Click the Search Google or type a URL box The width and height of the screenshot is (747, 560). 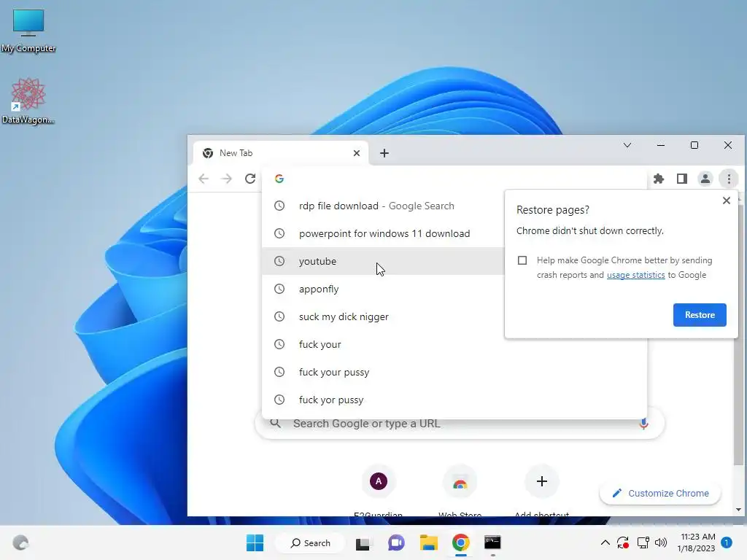[x=460, y=424]
